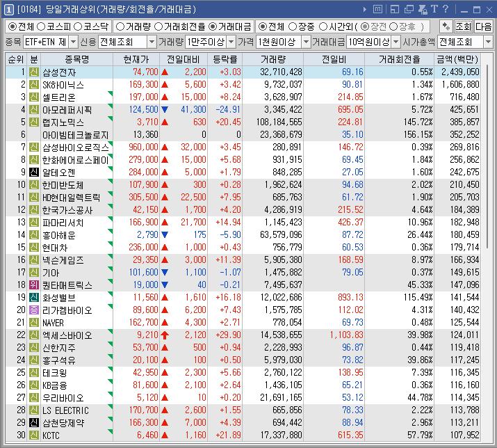Sort by the 종목명 column header
This screenshot has height=448, width=497.
[76, 59]
